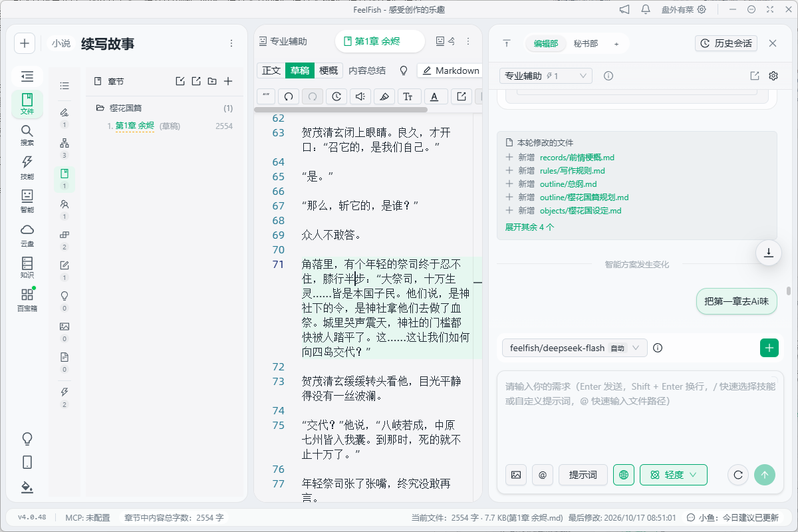Open the 专业辅助 agent dropdown
This screenshot has width=798, height=532.
pyautogui.click(x=546, y=76)
